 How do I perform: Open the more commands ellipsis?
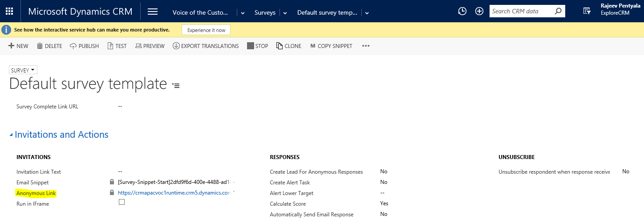[x=366, y=46]
